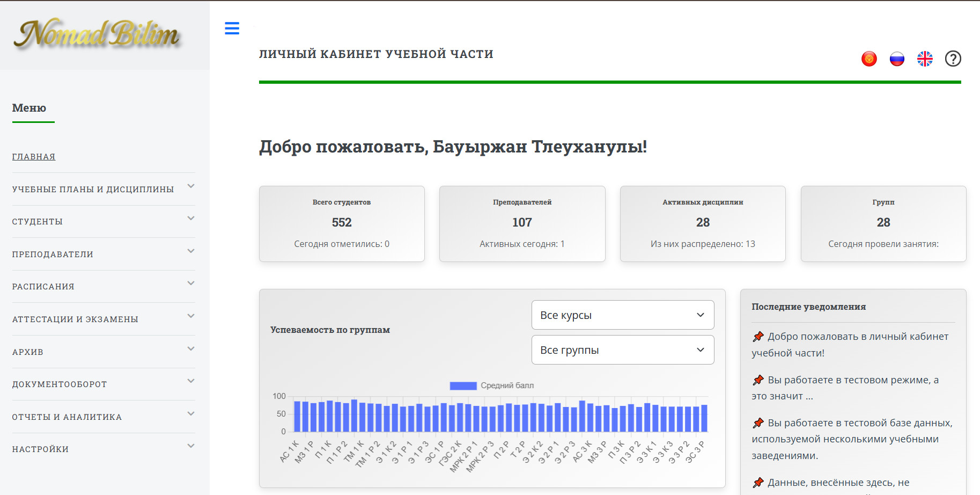Viewport: 980px width, 495px height.
Task: Open the Все группы dropdown
Action: pyautogui.click(x=622, y=350)
